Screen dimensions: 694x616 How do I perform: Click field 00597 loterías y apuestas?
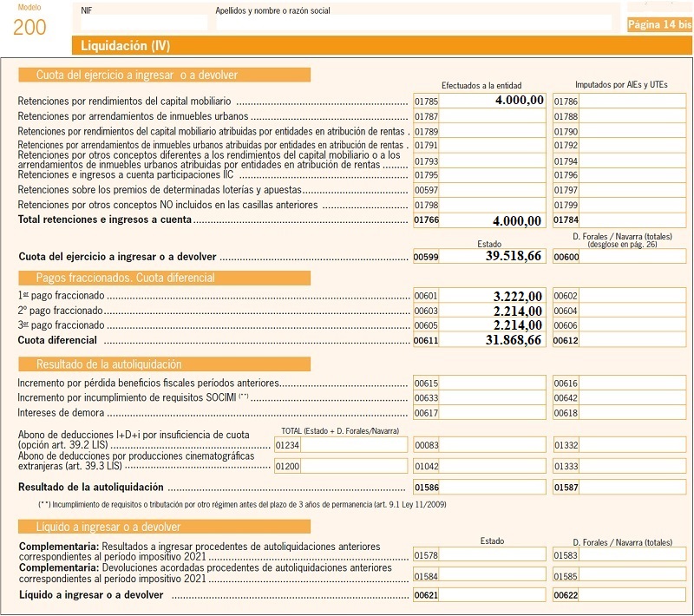click(492, 190)
